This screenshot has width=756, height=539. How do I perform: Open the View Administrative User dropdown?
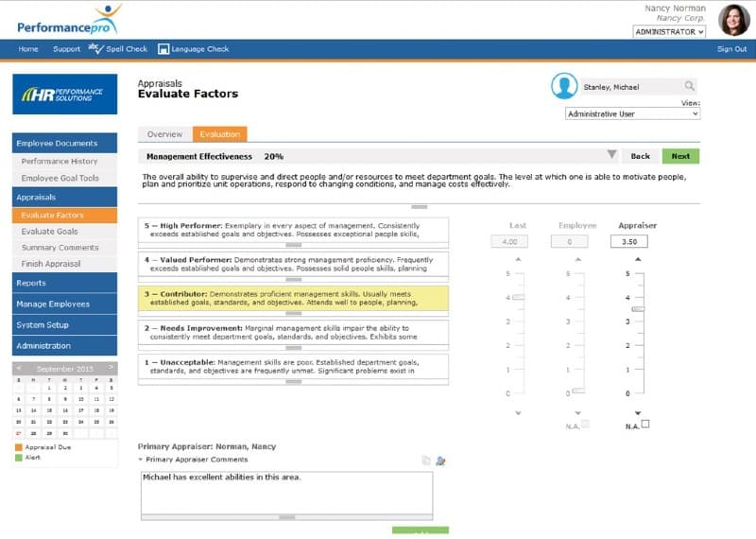click(632, 113)
